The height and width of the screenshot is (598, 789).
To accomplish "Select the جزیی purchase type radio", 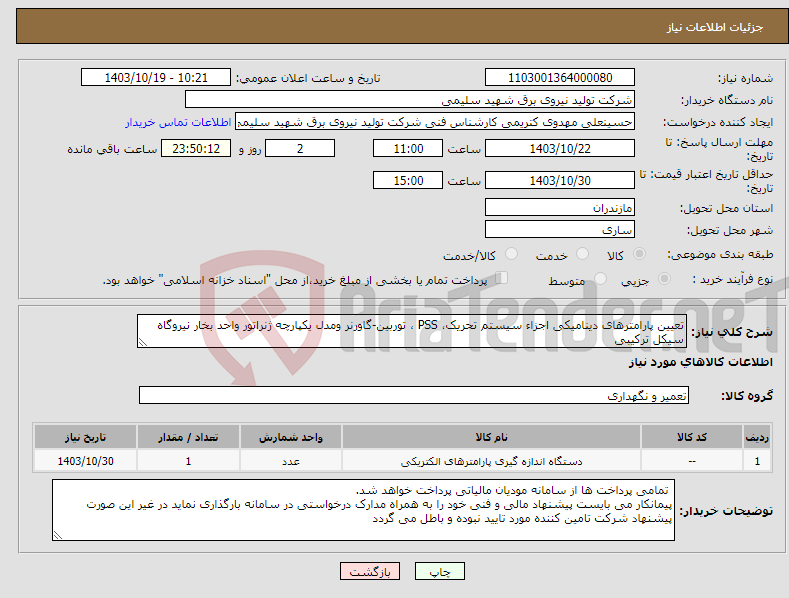I will 664,278.
